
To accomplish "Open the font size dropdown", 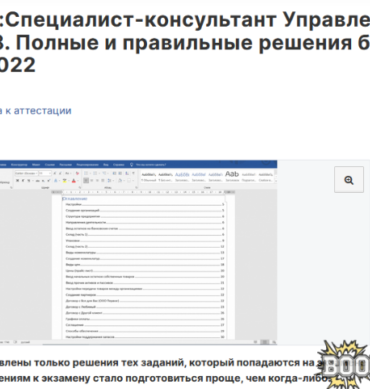I will 45,173.
